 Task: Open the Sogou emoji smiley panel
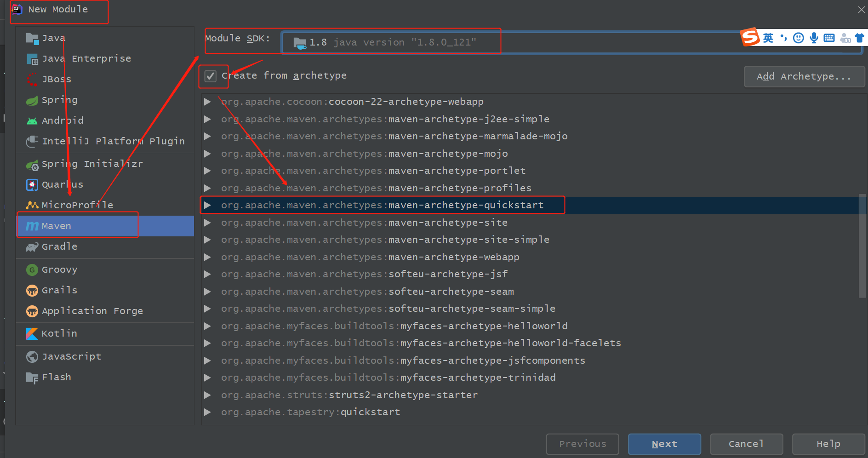point(799,38)
